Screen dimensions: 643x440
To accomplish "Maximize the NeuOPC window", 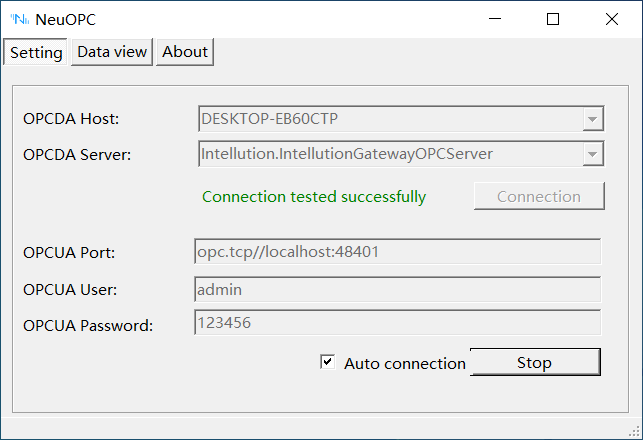I will pos(553,19).
